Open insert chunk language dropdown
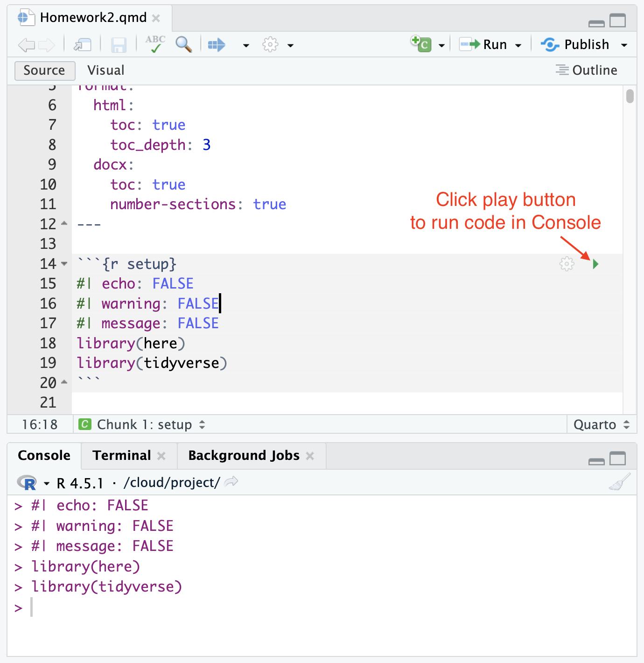 coord(441,46)
